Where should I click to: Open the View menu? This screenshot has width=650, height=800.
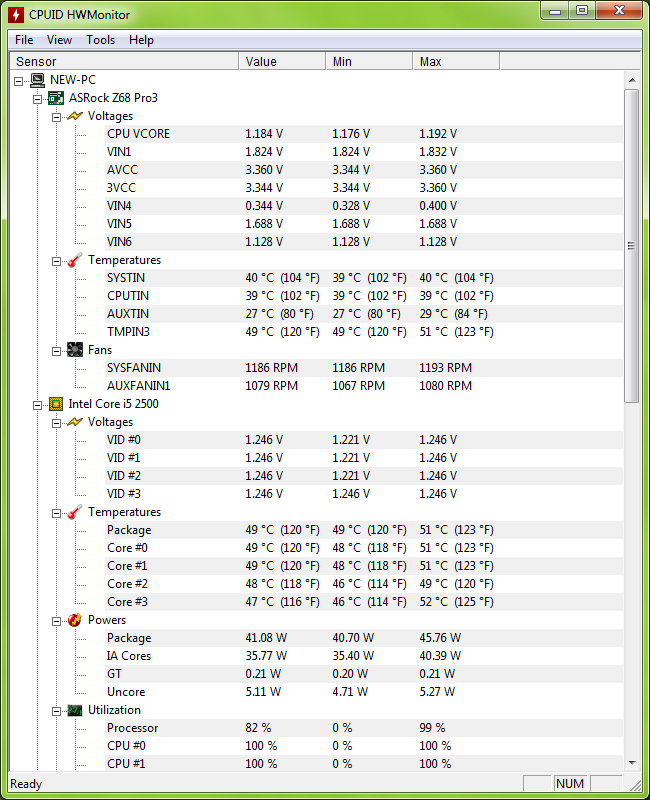[59, 40]
